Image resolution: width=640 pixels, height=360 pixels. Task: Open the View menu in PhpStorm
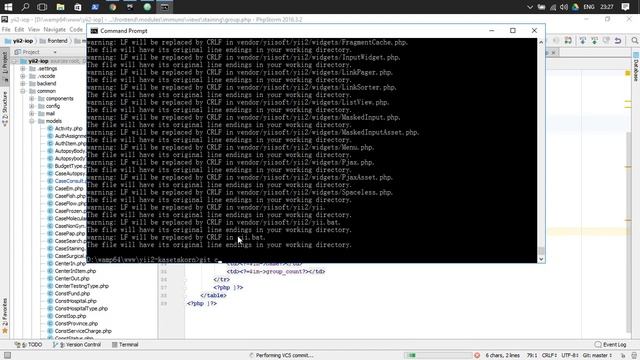pyautogui.click(x=34, y=29)
